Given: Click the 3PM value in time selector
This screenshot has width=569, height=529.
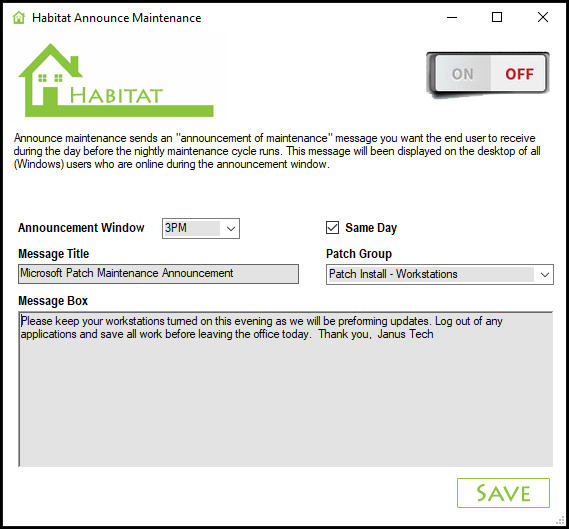Looking at the screenshot, I should (176, 228).
